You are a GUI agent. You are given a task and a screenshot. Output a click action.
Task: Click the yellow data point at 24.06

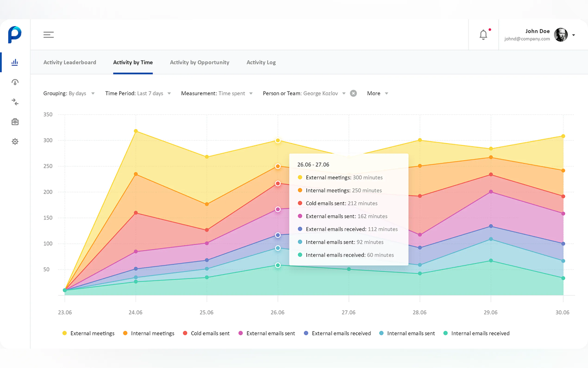click(x=136, y=131)
